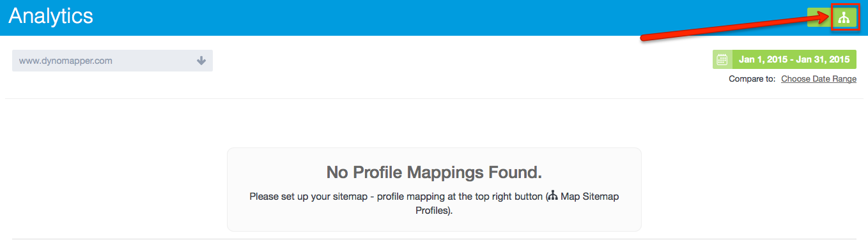Image resolution: width=868 pixels, height=240 pixels.
Task: Click the green button left of the sitemap icon
Action: pyautogui.click(x=818, y=18)
